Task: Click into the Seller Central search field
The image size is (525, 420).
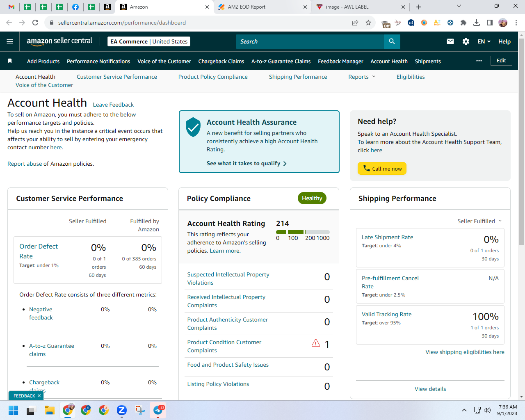Action: pos(310,41)
